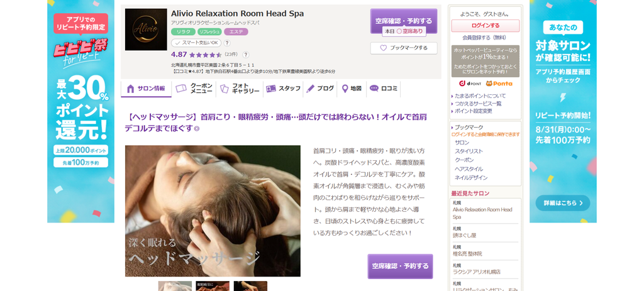Select the second small gallery thumbnail below photo
The image size is (644, 291).
213,286
